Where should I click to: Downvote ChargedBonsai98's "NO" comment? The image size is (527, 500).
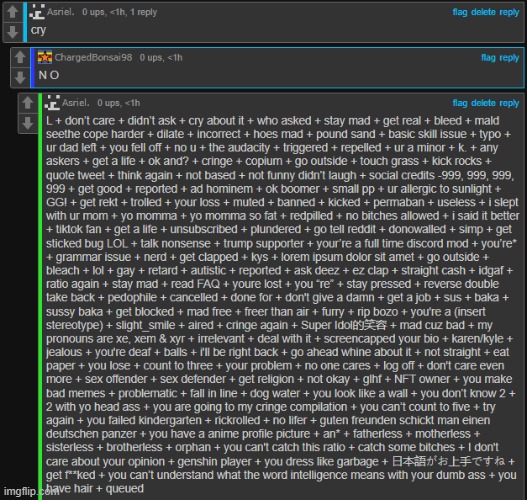[20, 77]
